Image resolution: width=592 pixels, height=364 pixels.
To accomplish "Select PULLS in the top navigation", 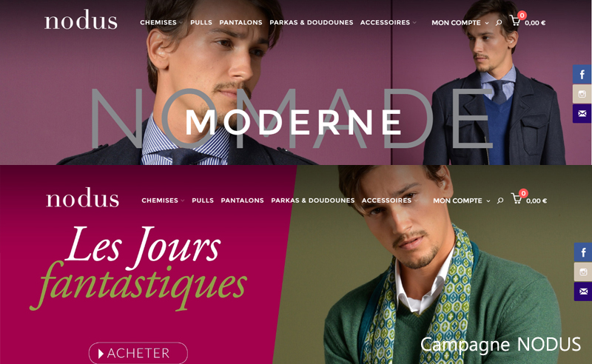I will coord(201,22).
